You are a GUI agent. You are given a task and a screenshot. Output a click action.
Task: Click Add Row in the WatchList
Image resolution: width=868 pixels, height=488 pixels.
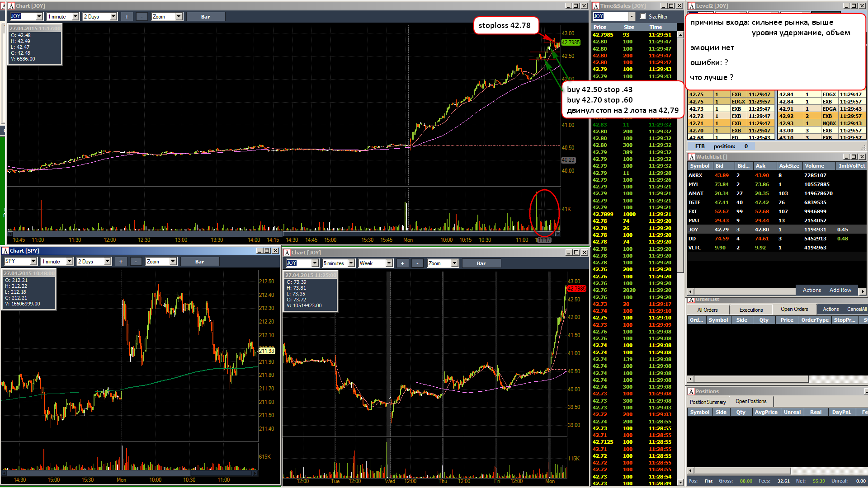840,290
